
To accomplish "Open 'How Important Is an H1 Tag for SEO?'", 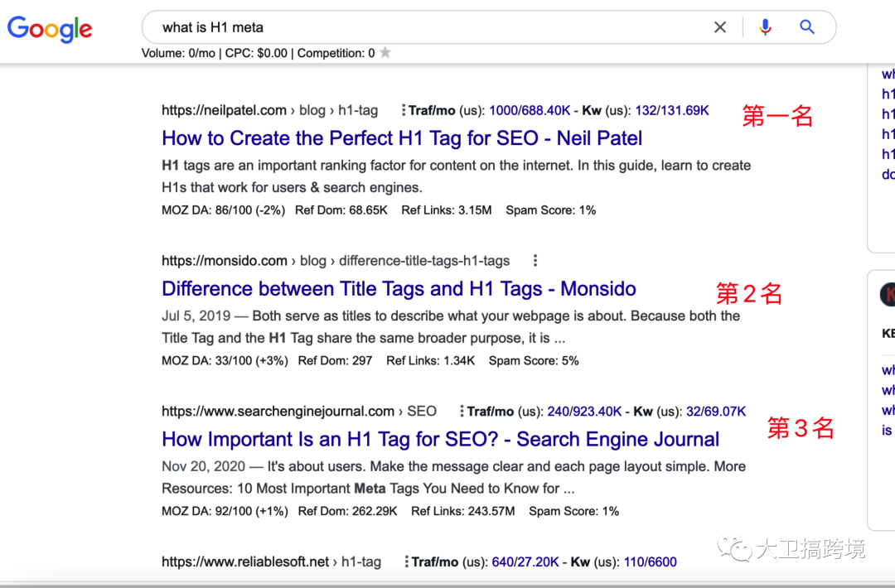I will (x=440, y=439).
